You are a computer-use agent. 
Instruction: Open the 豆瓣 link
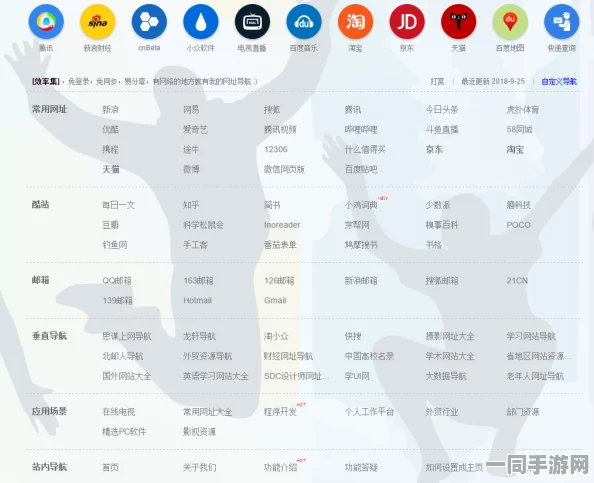[x=110, y=225]
